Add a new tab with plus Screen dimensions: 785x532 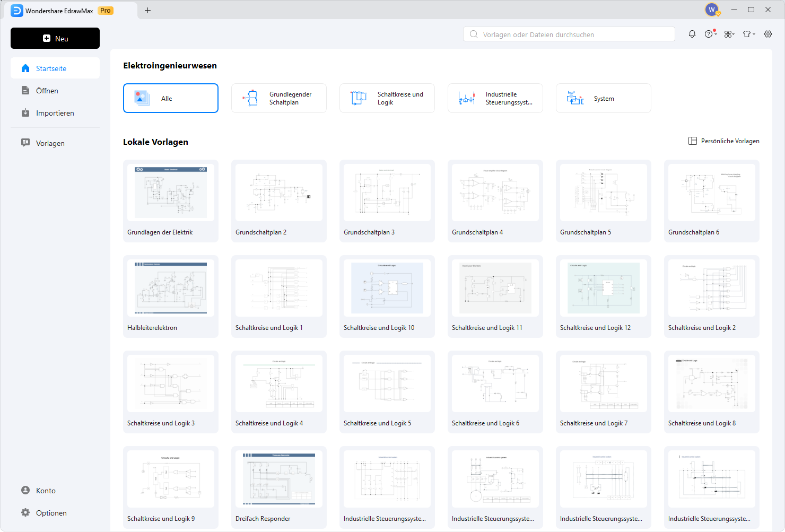(148, 10)
